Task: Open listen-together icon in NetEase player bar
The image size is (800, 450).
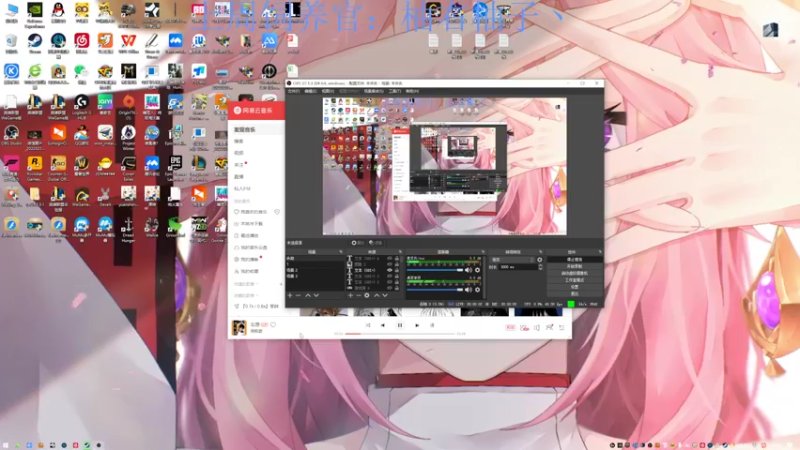Action: 549,327
